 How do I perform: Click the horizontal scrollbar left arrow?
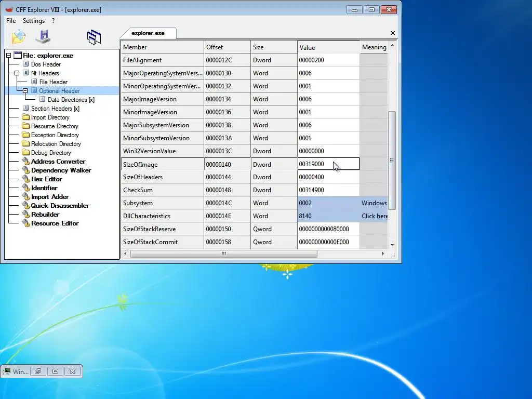[125, 254]
